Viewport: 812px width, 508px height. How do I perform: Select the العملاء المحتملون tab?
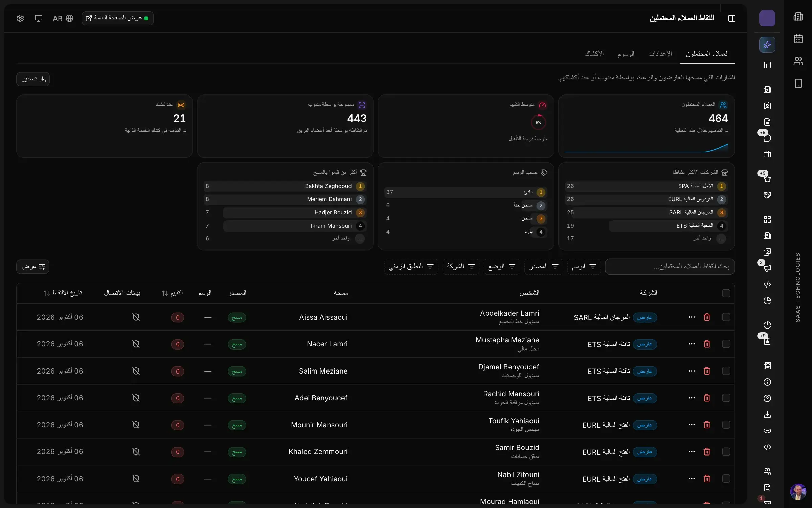(x=707, y=54)
